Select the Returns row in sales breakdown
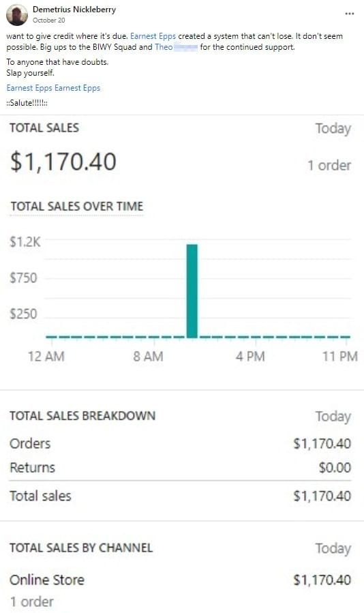364x613 pixels. pyautogui.click(x=180, y=468)
